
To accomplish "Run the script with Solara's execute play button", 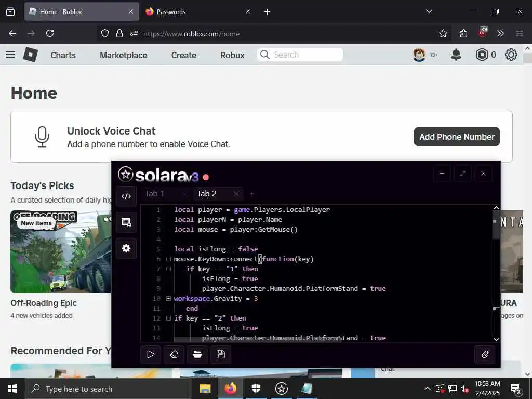I will point(151,354).
